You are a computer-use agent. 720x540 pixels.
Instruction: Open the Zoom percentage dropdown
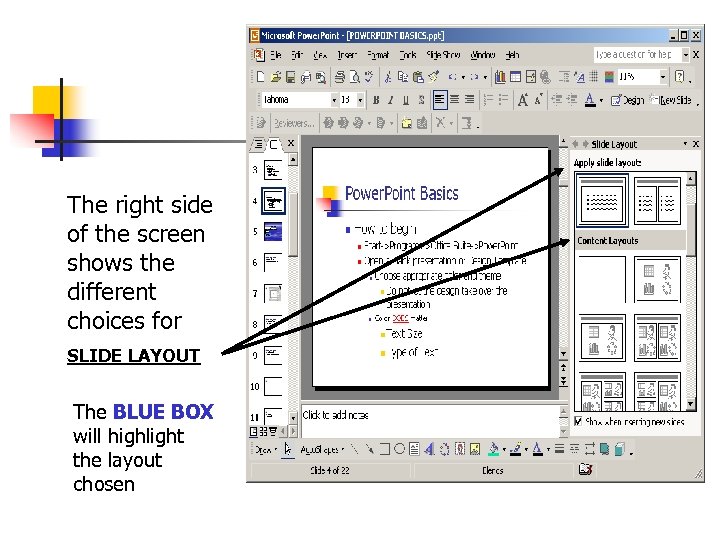663,77
